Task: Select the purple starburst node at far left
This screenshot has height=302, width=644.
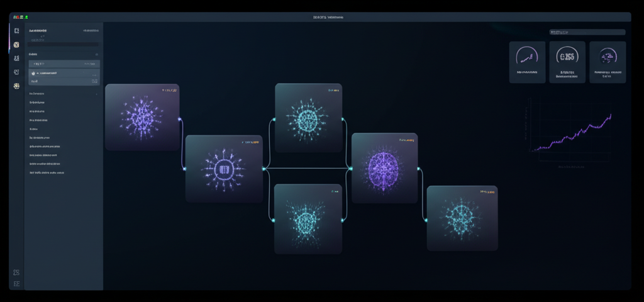Action: 142,117
